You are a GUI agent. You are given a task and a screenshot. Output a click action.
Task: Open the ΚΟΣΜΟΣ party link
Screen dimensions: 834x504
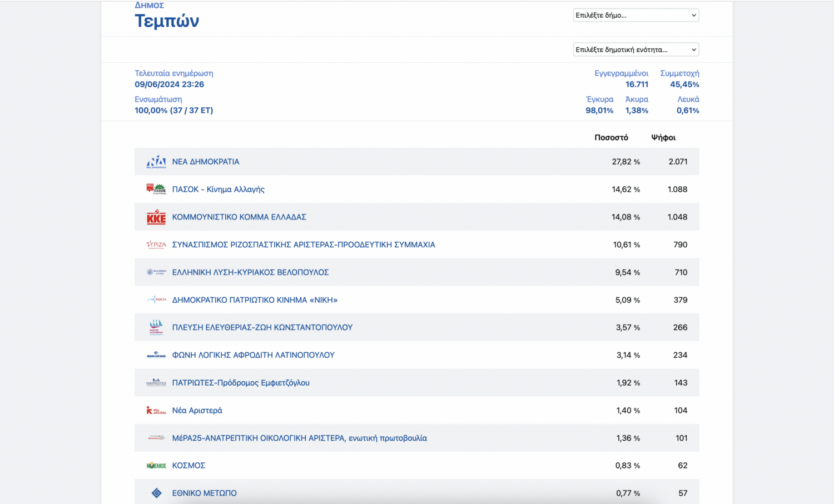click(x=188, y=466)
